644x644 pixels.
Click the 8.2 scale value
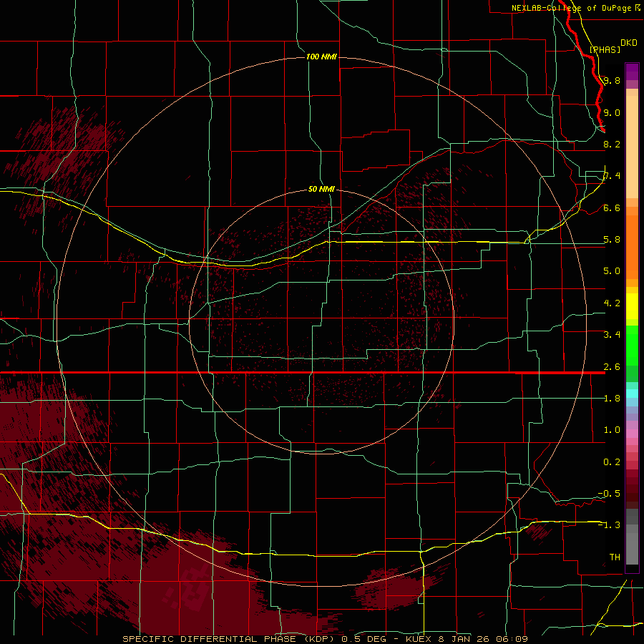[612, 144]
